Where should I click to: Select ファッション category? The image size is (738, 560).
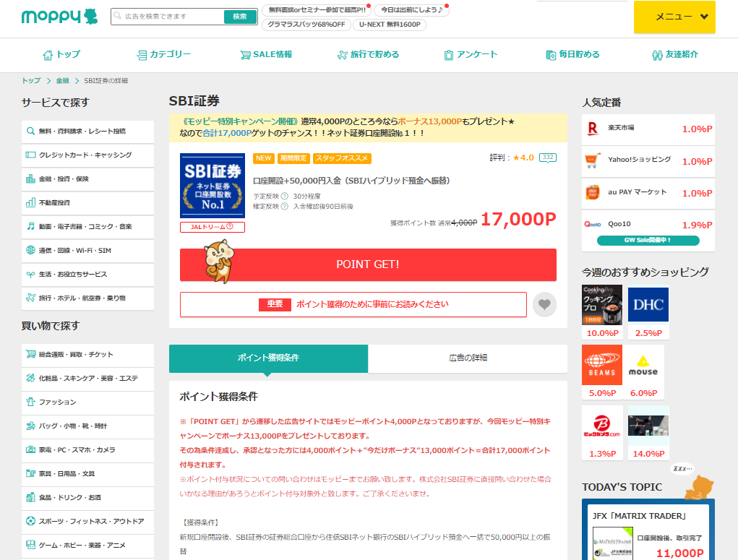click(x=87, y=402)
